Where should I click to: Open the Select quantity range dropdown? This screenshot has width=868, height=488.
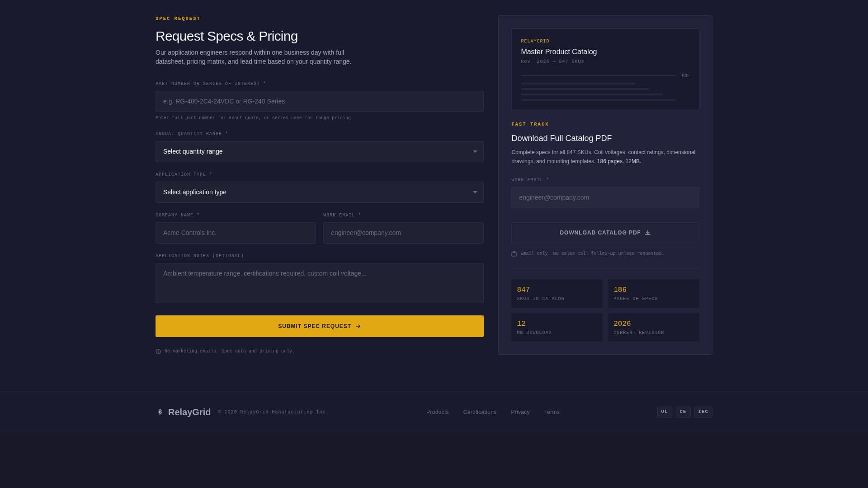tap(319, 151)
